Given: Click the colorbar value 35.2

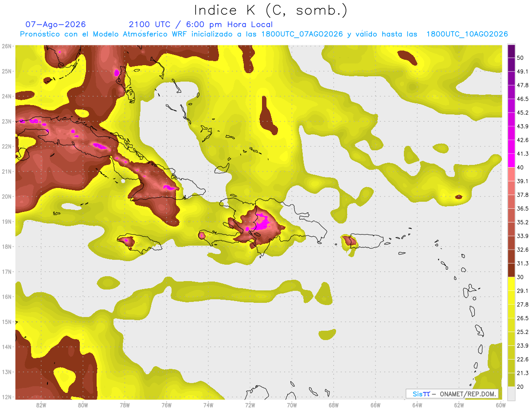Looking at the screenshot, I should tap(522, 222).
